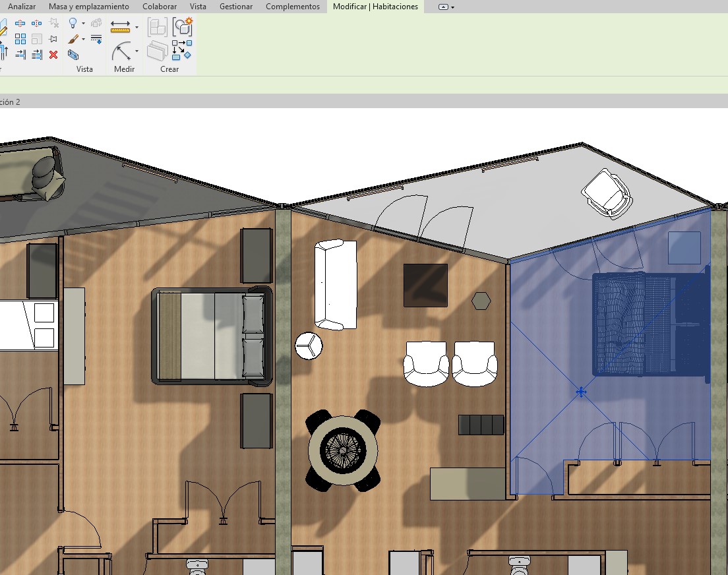The image size is (728, 575).
Task: Select the paintbrush graphics override icon
Action: coord(73,40)
